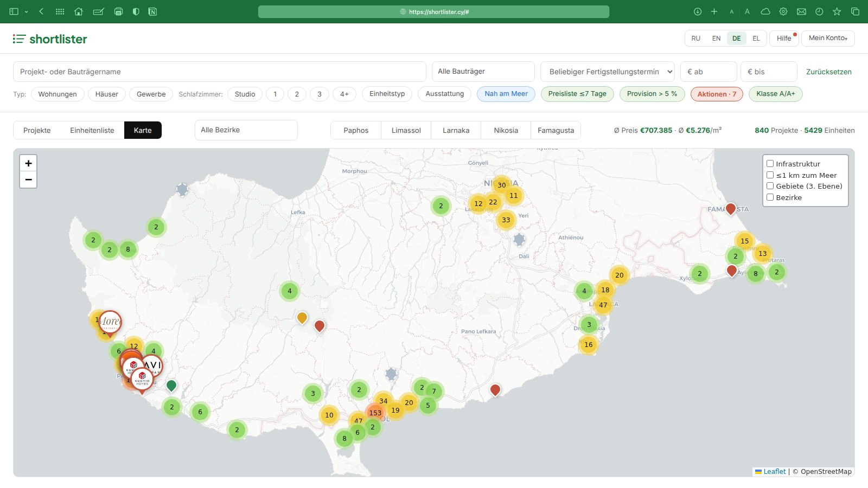Toggle the Häuser type filter

[x=107, y=94]
